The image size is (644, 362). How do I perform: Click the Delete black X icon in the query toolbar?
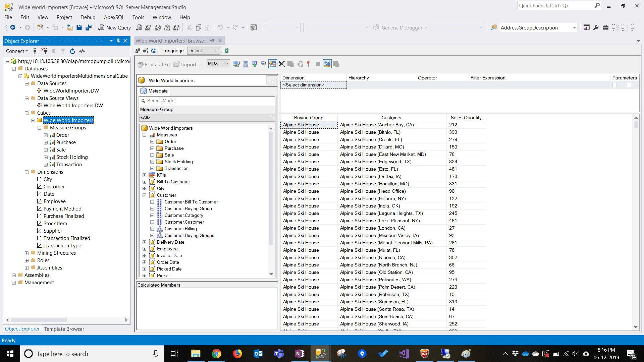(x=282, y=64)
